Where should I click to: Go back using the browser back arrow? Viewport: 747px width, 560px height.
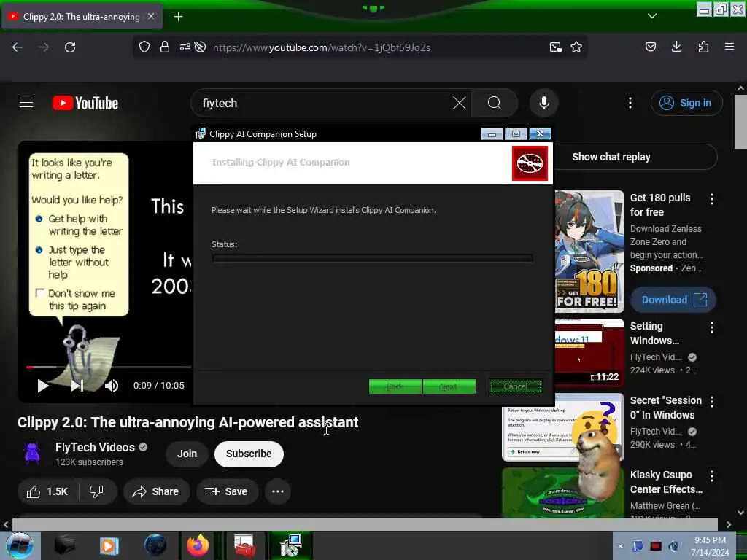coord(18,47)
